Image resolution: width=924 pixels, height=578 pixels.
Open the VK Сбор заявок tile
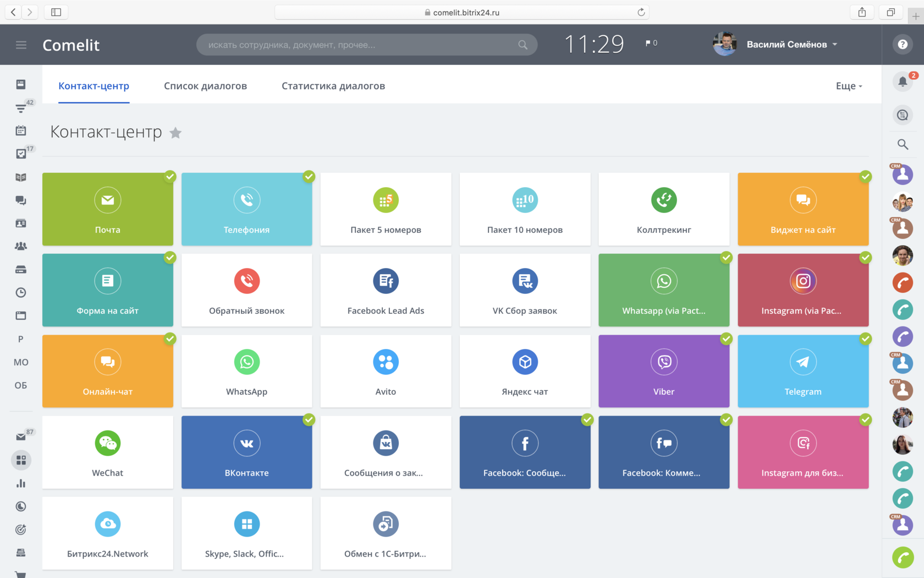click(525, 290)
